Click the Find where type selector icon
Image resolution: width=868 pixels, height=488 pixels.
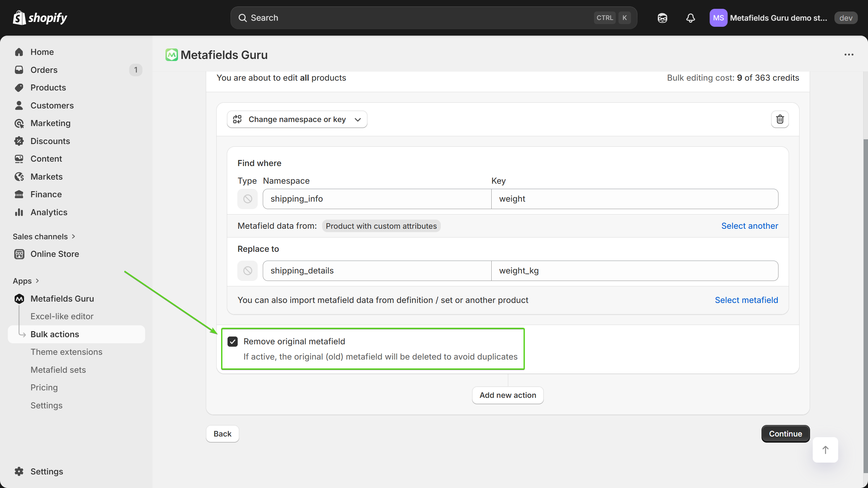tap(248, 199)
